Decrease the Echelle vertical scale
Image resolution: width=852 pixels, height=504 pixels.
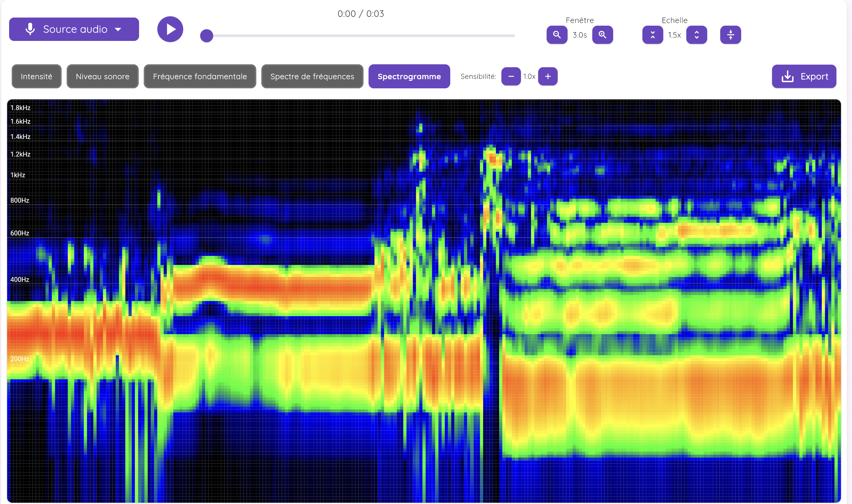[652, 35]
